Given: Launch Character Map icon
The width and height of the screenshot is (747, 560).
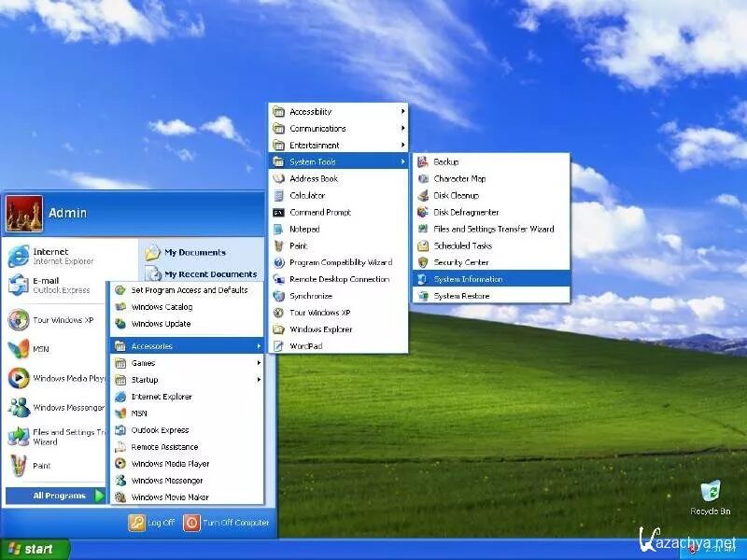Looking at the screenshot, I should [x=423, y=178].
